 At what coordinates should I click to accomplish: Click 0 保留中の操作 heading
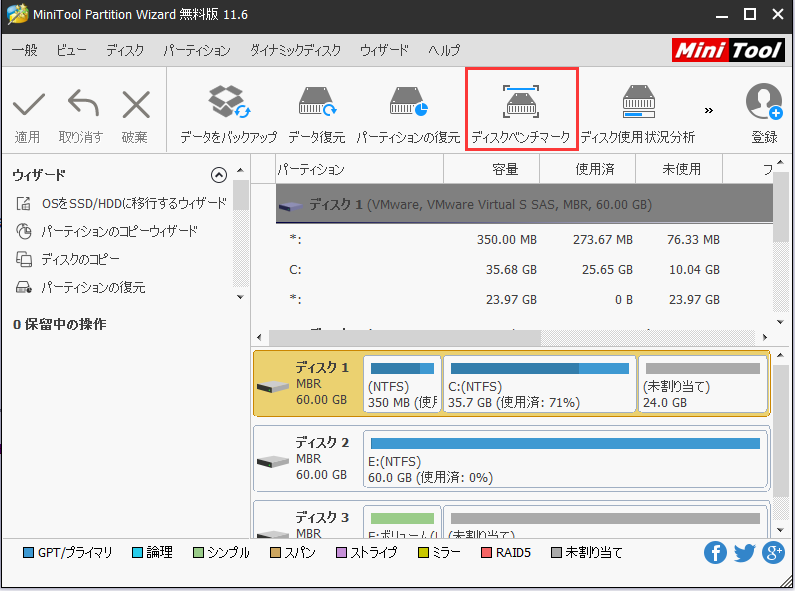(60, 324)
